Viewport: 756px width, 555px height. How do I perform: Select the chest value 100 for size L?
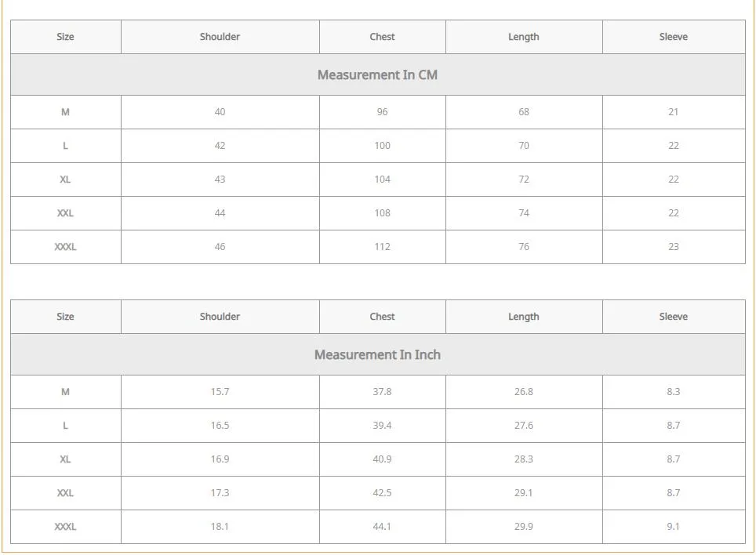pos(382,146)
